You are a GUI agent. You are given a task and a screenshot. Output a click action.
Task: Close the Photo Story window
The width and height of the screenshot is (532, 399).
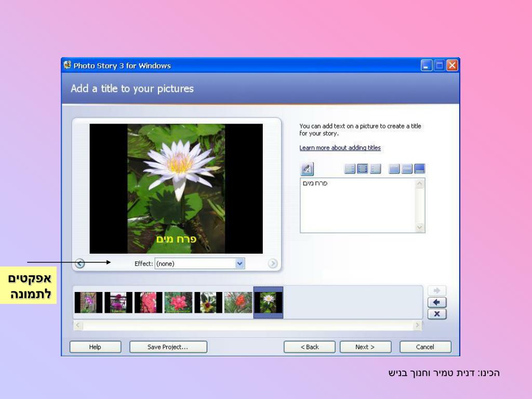coord(452,65)
